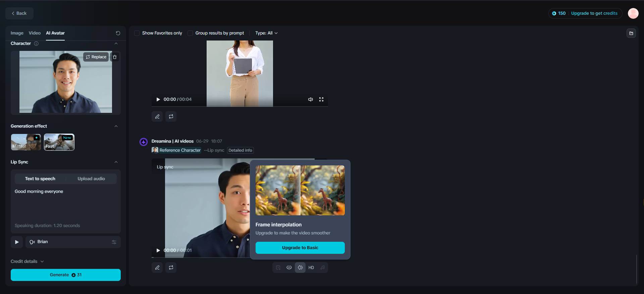Image resolution: width=644 pixels, height=294 pixels.
Task: Select the Text to speech tab
Action: [x=40, y=179]
